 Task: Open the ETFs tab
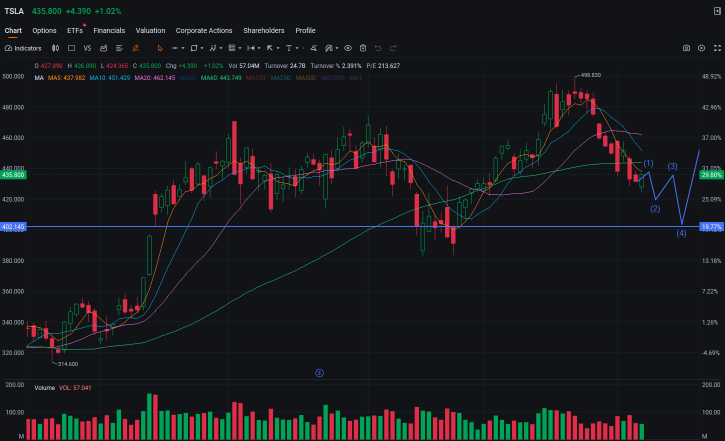click(75, 31)
